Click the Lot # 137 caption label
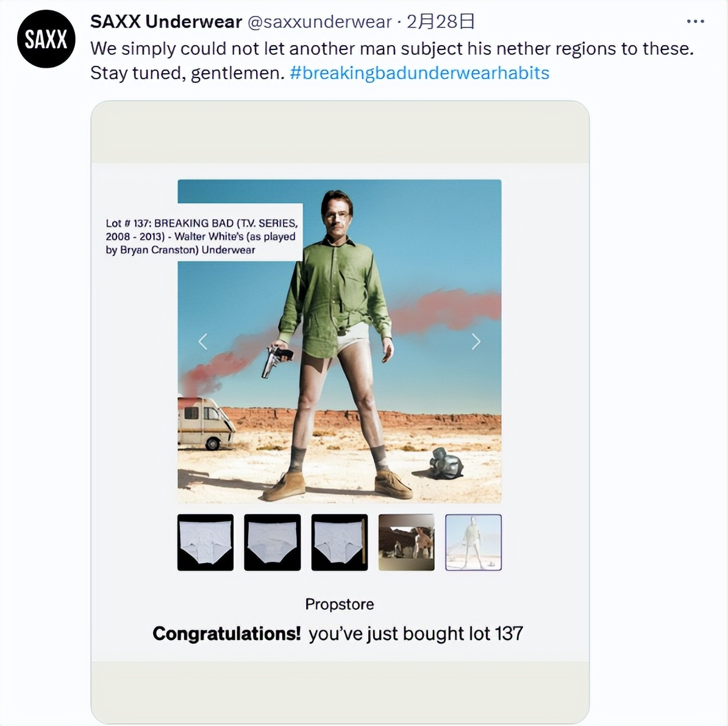728x726 pixels. [x=201, y=237]
